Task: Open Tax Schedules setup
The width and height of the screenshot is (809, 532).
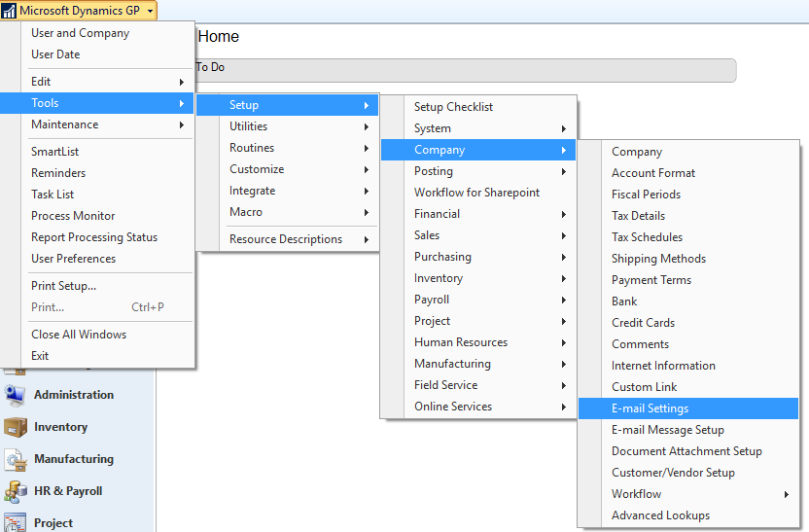Action: click(x=688, y=237)
